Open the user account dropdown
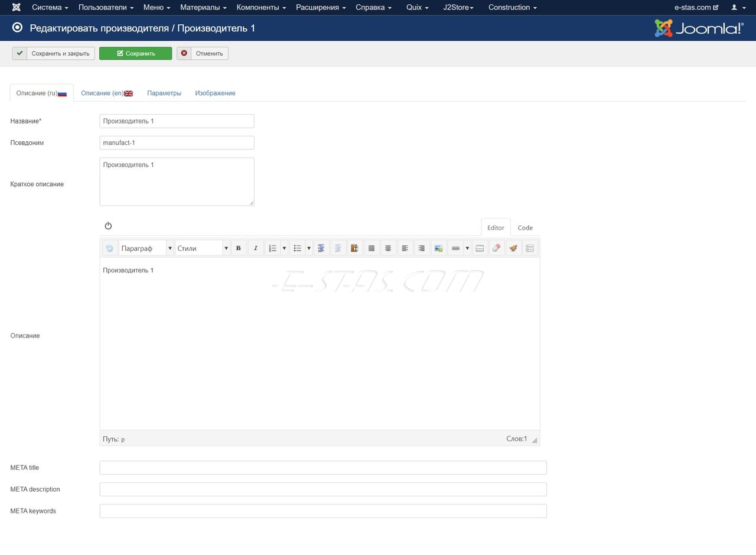The height and width of the screenshot is (555, 756). pyautogui.click(x=738, y=7)
